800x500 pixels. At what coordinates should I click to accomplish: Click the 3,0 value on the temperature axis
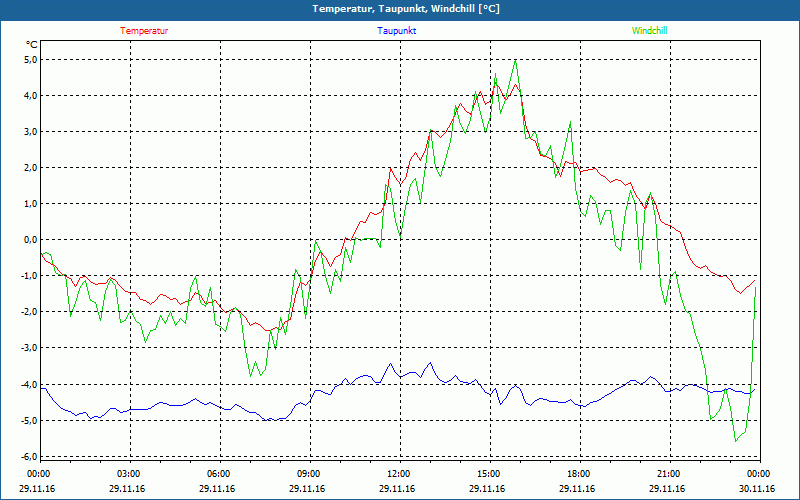(x=31, y=132)
